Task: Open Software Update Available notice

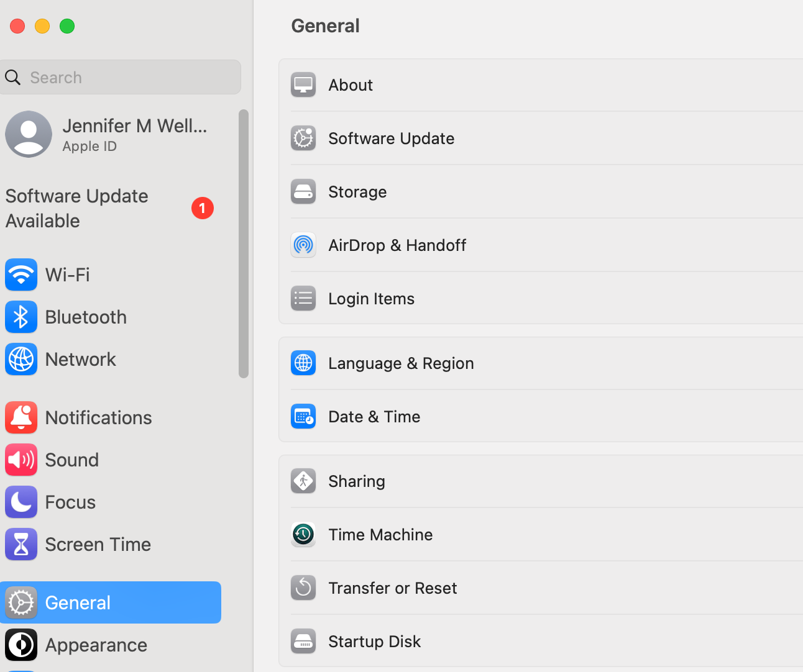Action: tap(111, 209)
